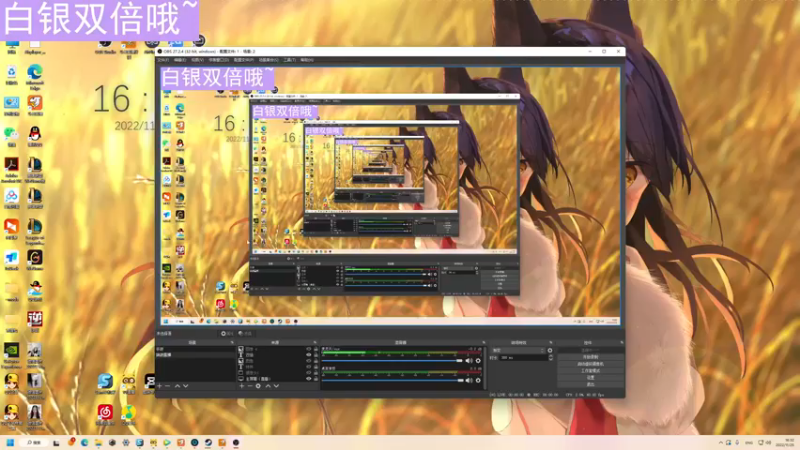This screenshot has width=800, height=450.
Task: Open desktop audio settings gear in the mixer
Action: pyautogui.click(x=478, y=380)
